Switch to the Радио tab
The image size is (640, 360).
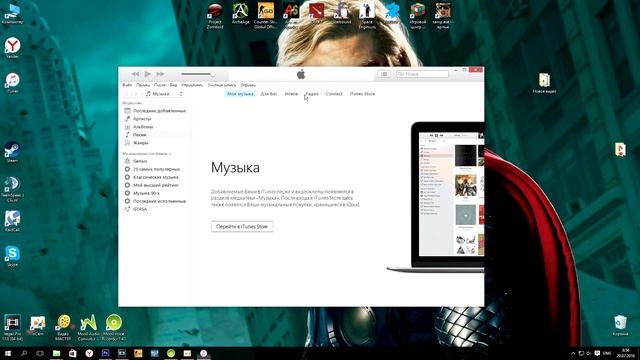[x=312, y=94]
